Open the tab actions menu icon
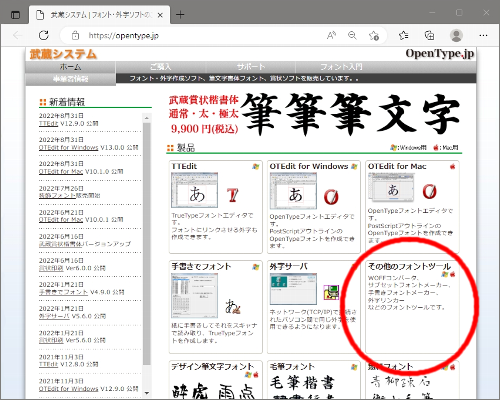Viewport: 500px width, 400px height. pyautogui.click(x=15, y=15)
